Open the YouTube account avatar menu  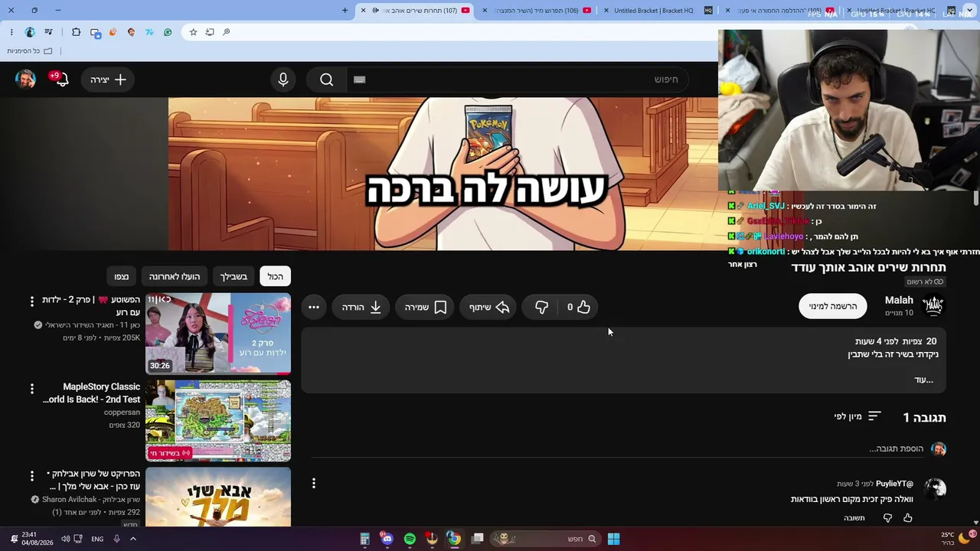click(25, 80)
